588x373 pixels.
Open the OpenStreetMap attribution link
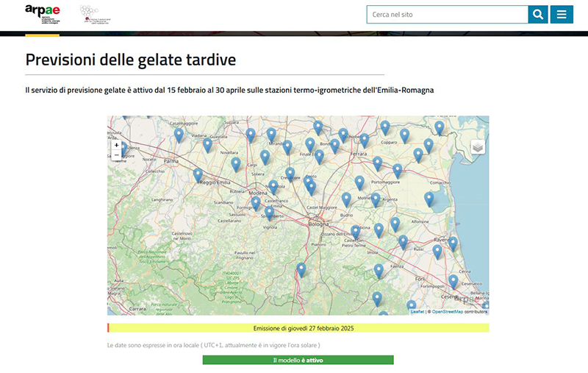coord(447,312)
